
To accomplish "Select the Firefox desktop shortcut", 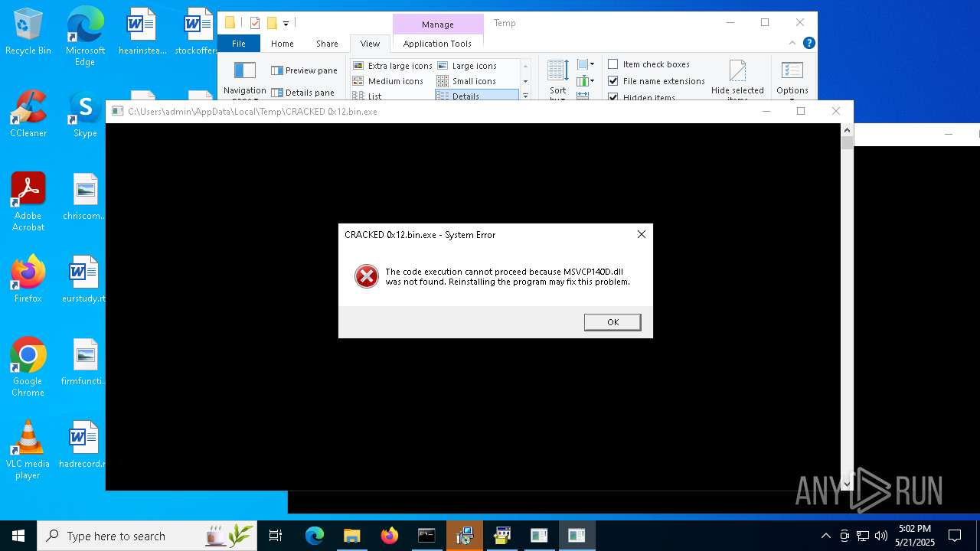I will (28, 279).
